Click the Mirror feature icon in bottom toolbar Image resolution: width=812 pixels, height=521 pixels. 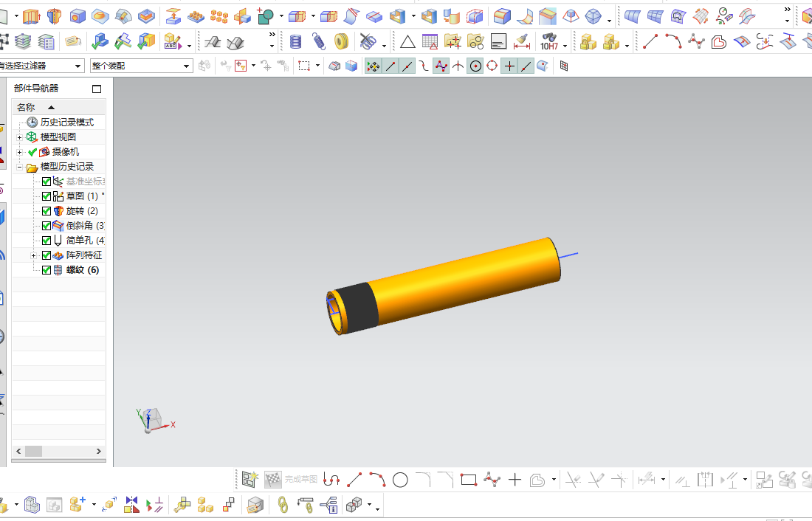tap(131, 505)
